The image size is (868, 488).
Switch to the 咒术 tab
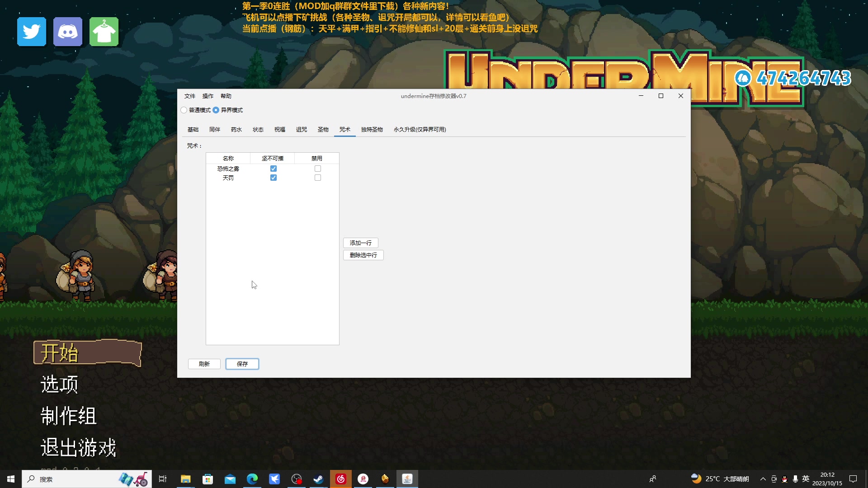click(345, 130)
